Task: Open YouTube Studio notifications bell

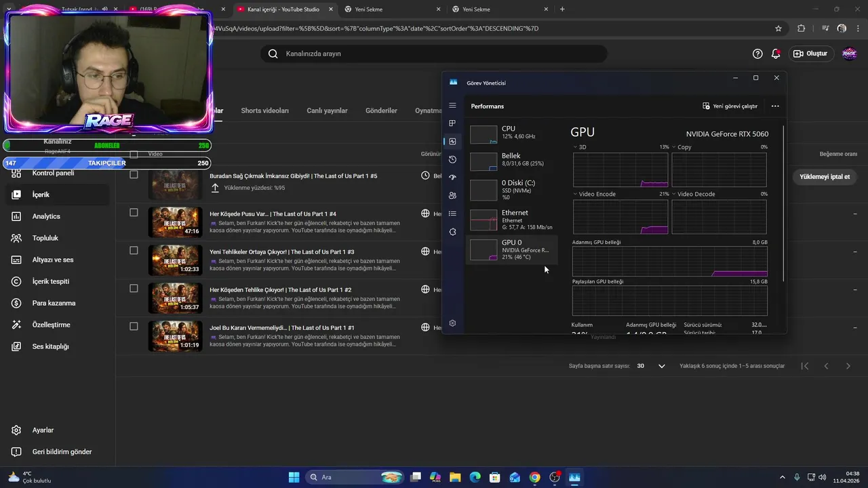Action: pyautogui.click(x=776, y=54)
